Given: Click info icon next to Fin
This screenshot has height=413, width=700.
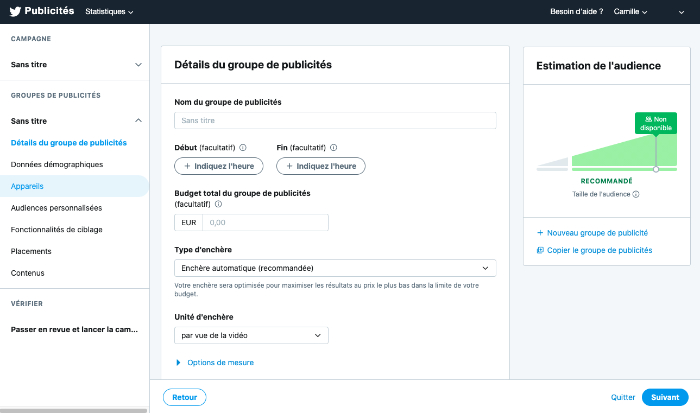Looking at the screenshot, I should (333, 147).
